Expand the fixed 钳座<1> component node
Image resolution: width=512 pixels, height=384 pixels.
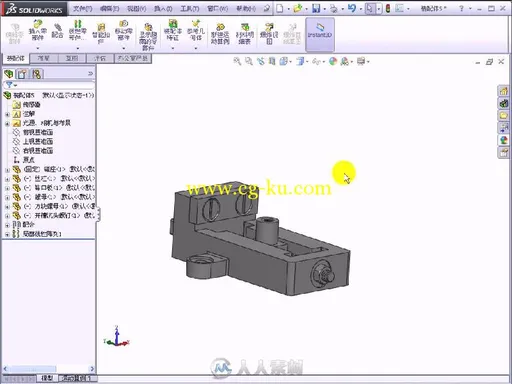tap(7, 170)
